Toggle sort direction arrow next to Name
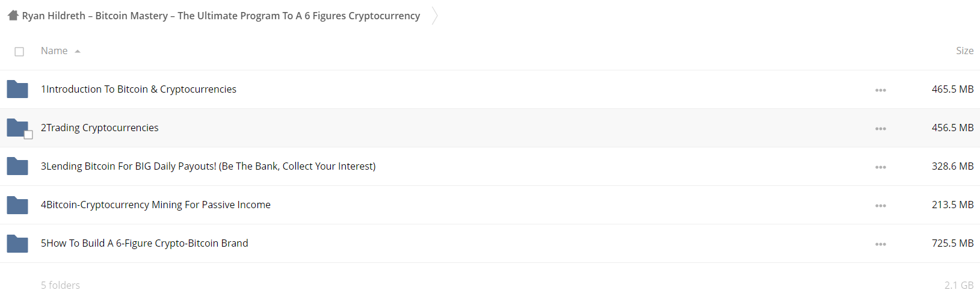Image resolution: width=980 pixels, height=296 pixels. coord(78,52)
